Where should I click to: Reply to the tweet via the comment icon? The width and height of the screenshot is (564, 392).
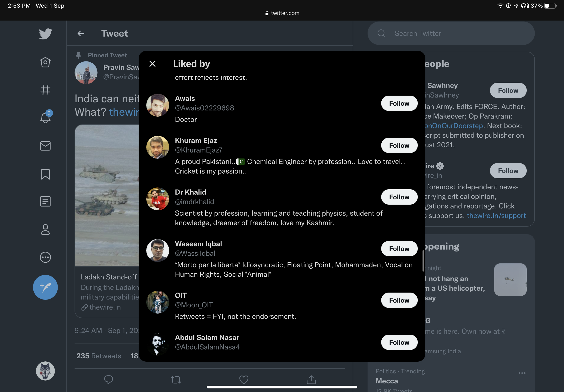click(108, 380)
